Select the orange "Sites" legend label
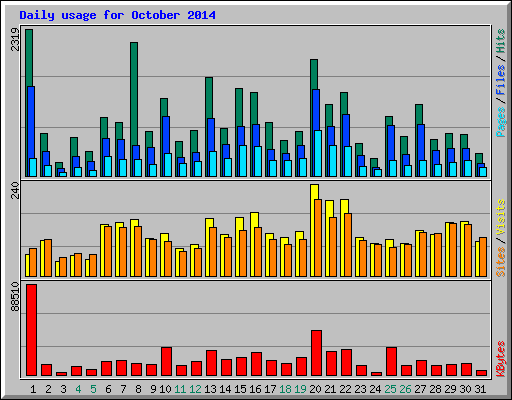This screenshot has width=512, height=400. click(x=501, y=262)
